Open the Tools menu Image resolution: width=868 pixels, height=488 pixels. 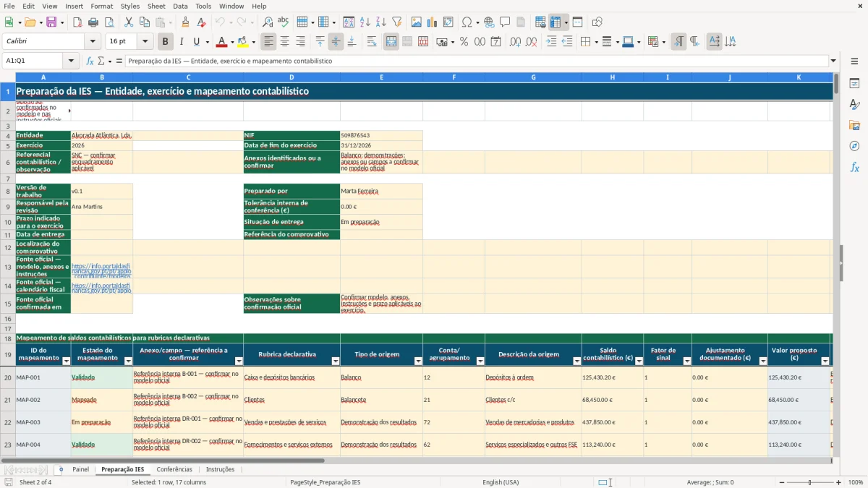(203, 6)
